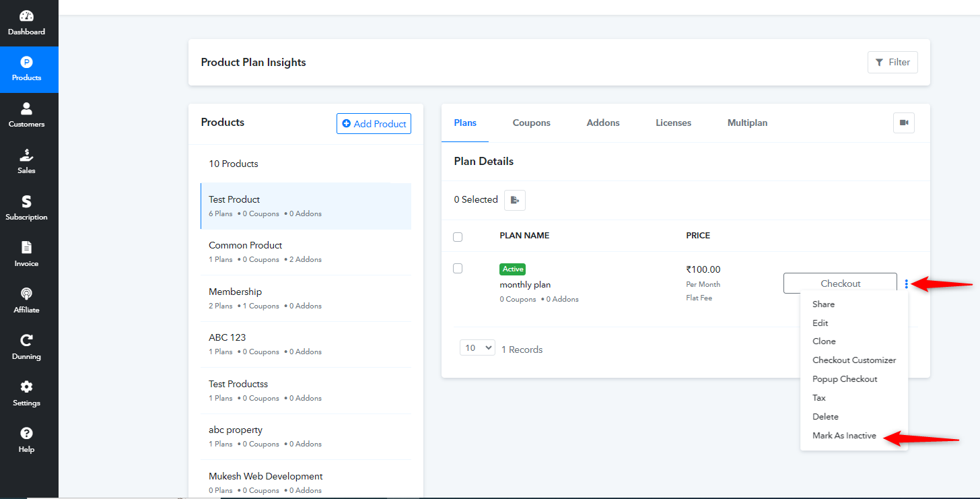The height and width of the screenshot is (499, 980).
Task: Click the three-dot menu for monthly plan
Action: click(907, 284)
